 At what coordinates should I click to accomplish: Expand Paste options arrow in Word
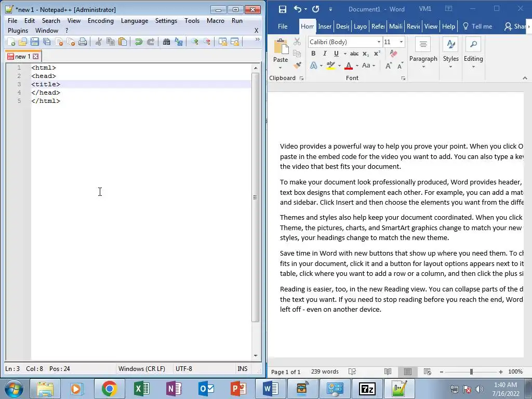[x=280, y=68]
